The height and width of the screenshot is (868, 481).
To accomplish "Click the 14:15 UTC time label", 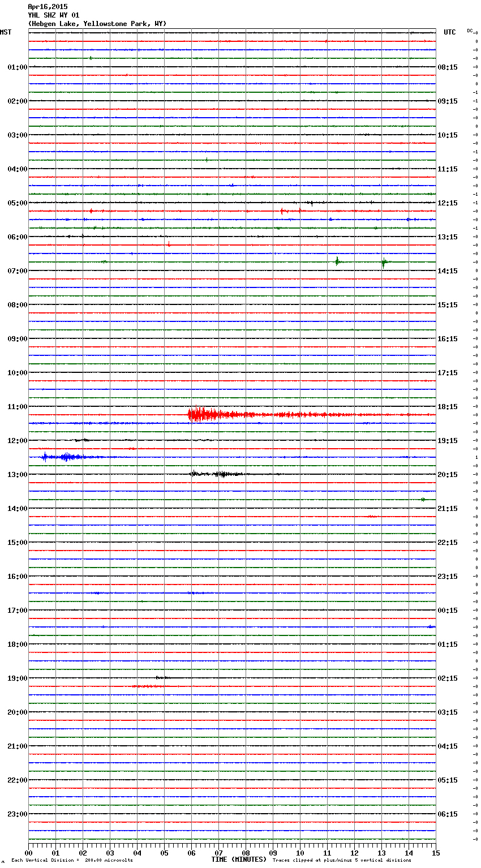I will coord(448,271).
